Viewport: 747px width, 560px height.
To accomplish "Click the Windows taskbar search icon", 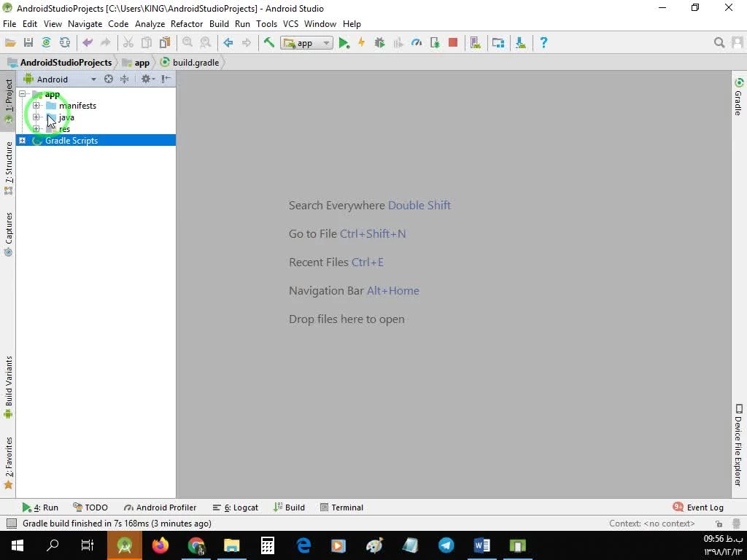I will 53,545.
